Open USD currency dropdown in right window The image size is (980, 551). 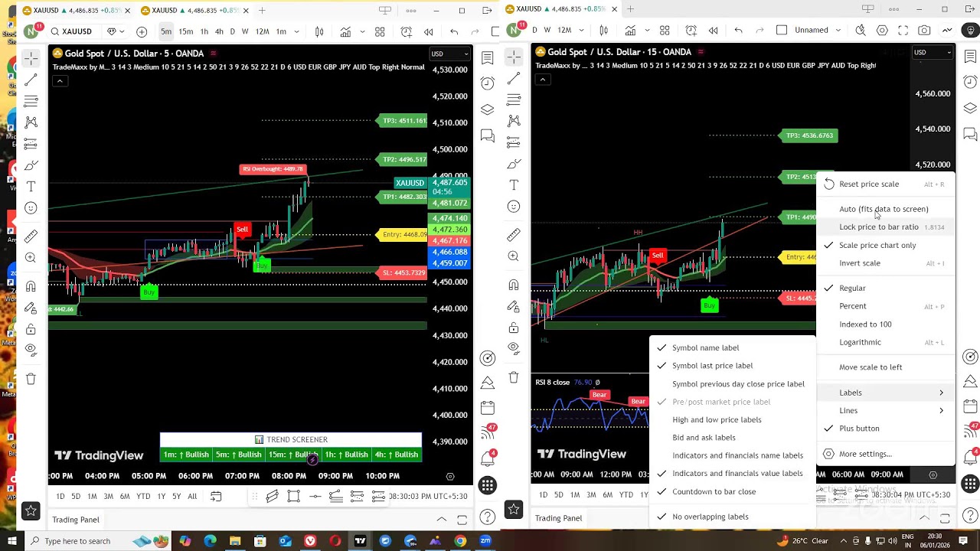pyautogui.click(x=933, y=52)
